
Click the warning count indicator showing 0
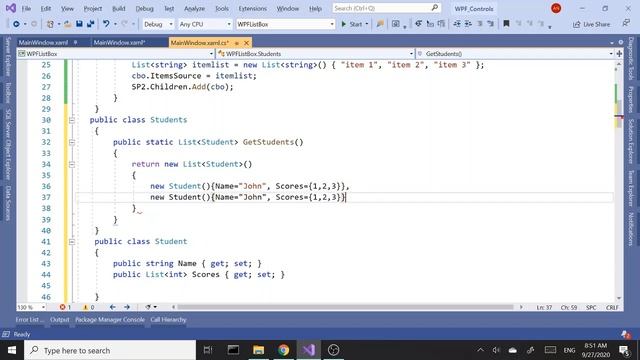[x=89, y=307]
